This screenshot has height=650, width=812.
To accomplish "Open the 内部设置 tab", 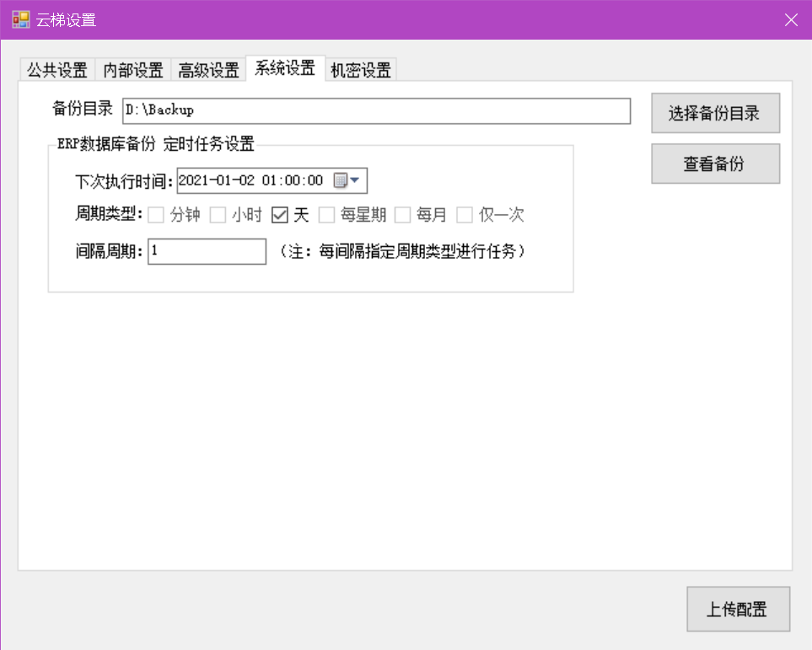I will (133, 70).
